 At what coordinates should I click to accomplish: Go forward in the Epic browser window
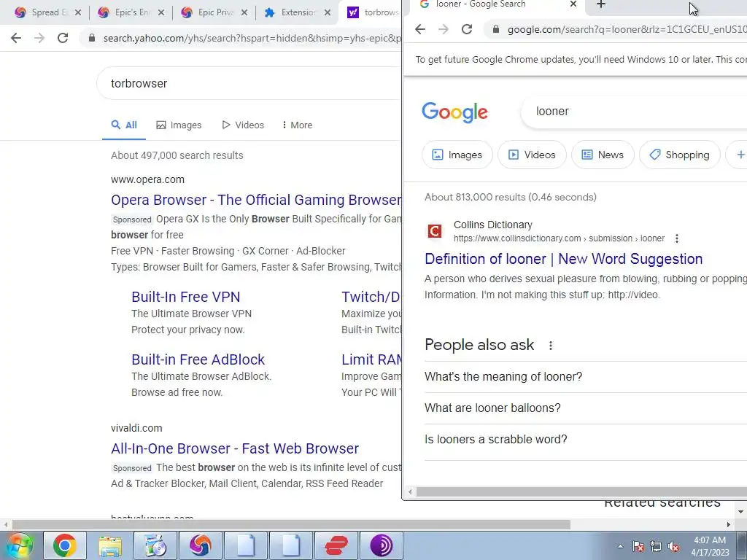click(39, 38)
